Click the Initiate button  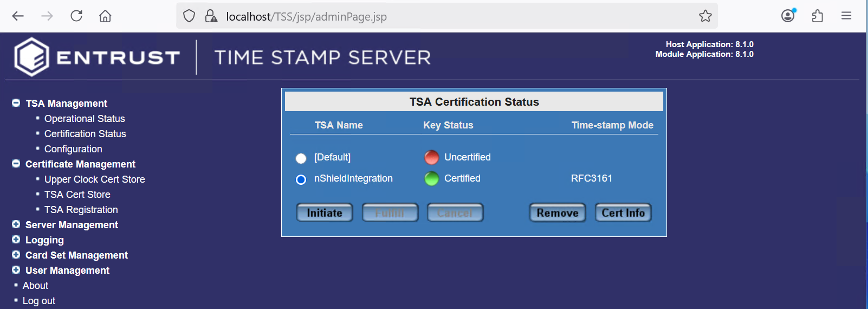click(x=325, y=213)
